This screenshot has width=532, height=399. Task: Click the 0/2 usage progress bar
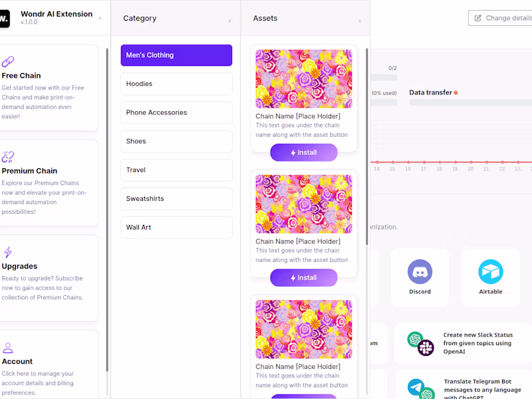384,77
